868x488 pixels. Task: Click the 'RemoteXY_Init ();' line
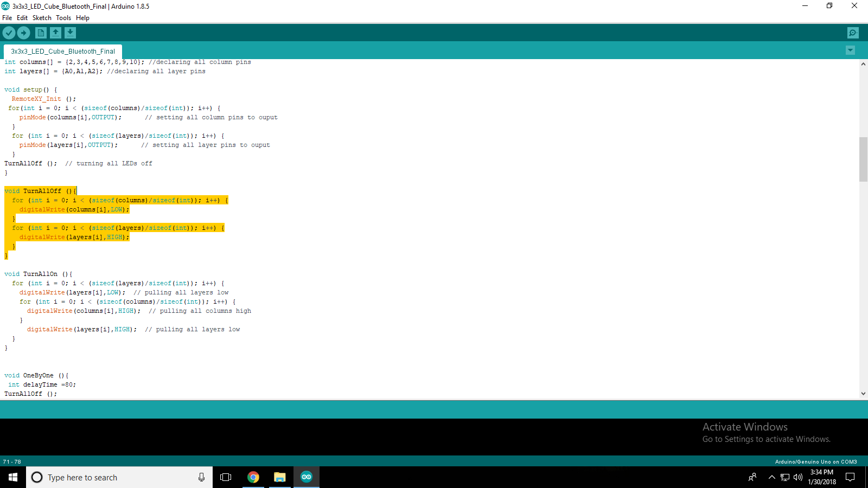44,99
